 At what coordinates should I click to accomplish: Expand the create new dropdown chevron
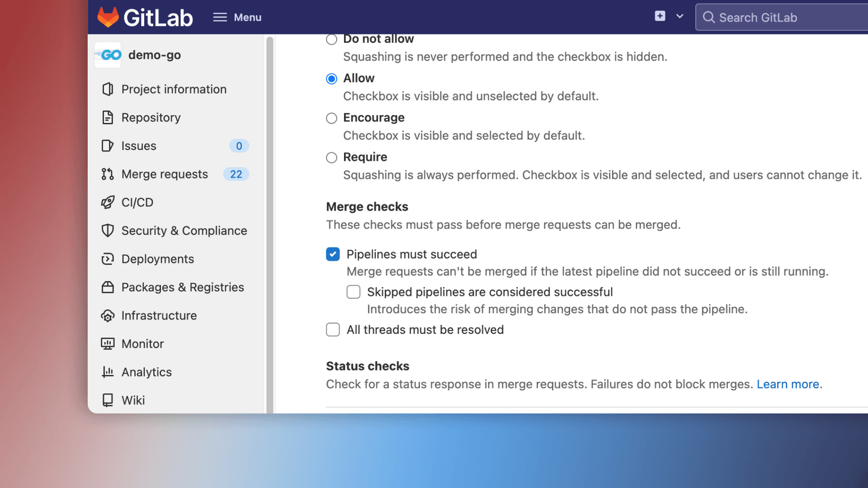tap(680, 16)
